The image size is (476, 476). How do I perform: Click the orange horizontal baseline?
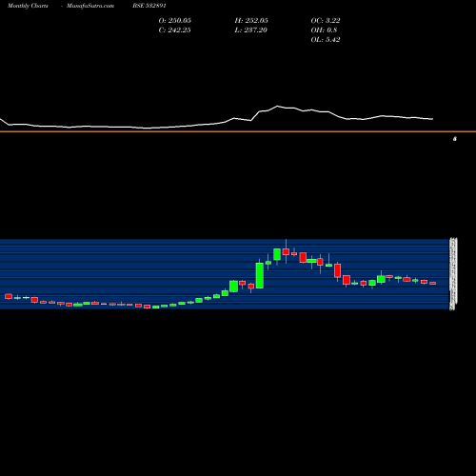click(x=238, y=131)
